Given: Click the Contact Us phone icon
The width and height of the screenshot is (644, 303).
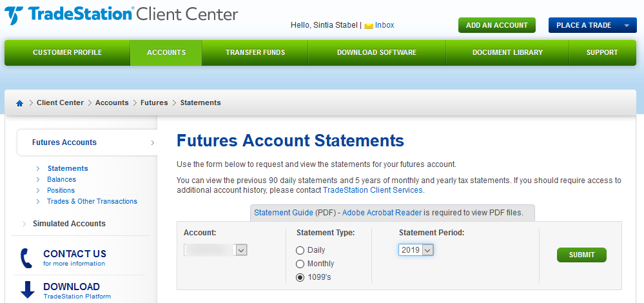Looking at the screenshot, I should (26, 258).
